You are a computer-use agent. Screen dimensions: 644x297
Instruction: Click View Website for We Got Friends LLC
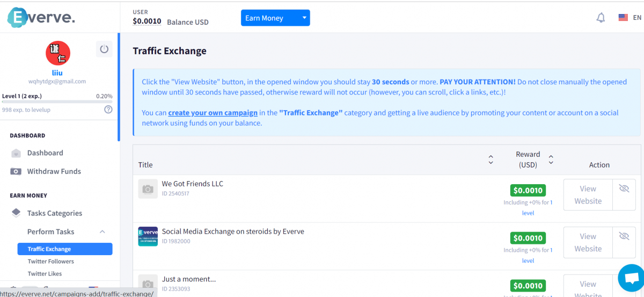[x=588, y=194]
